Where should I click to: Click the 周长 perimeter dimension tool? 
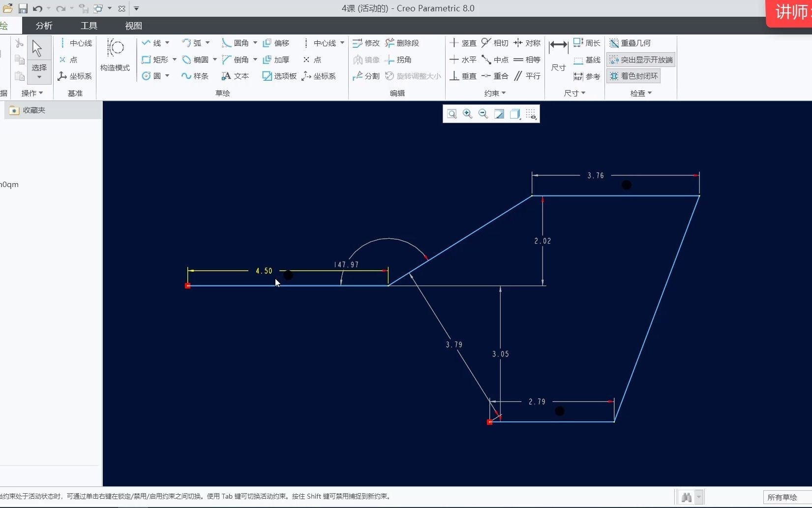click(x=587, y=43)
